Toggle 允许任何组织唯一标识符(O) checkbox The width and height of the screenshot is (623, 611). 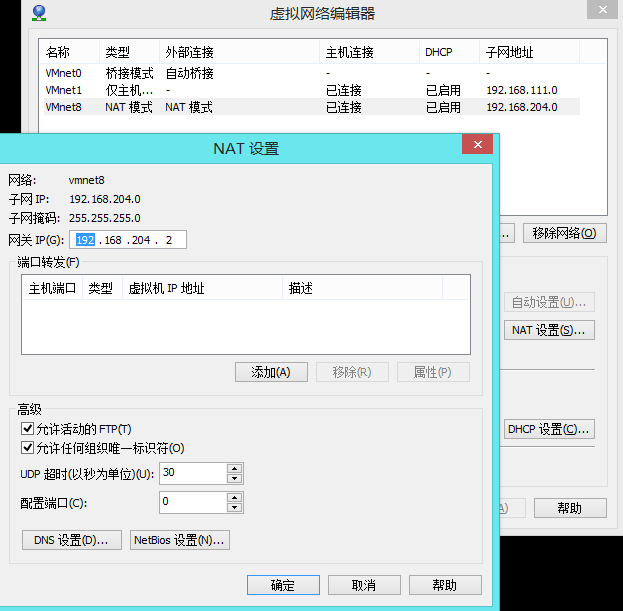point(27,448)
